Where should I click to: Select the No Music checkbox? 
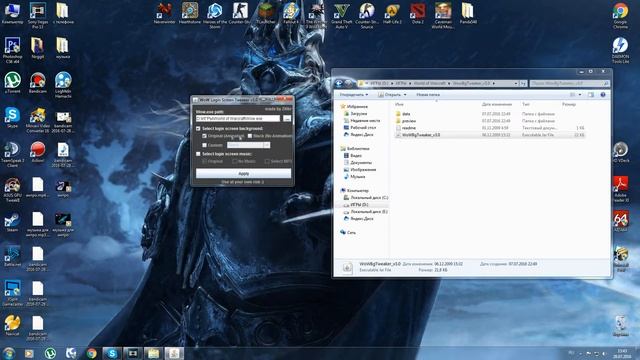point(235,162)
